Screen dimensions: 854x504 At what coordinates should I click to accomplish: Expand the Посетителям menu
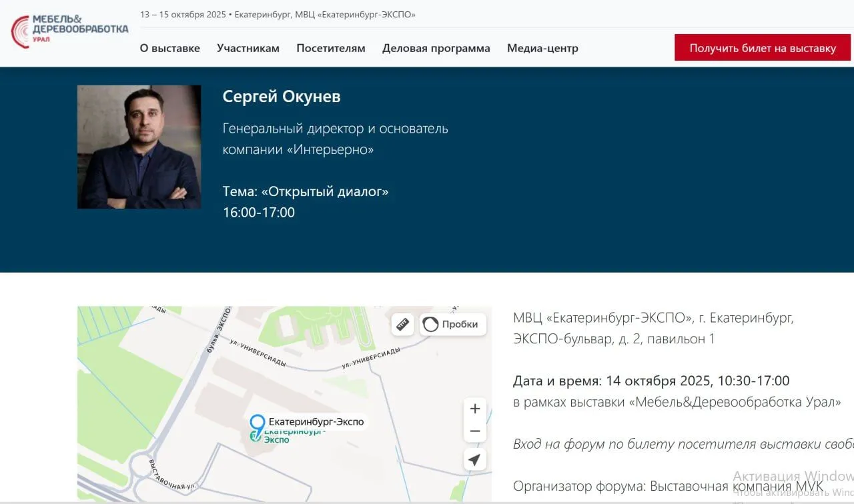pyautogui.click(x=331, y=48)
